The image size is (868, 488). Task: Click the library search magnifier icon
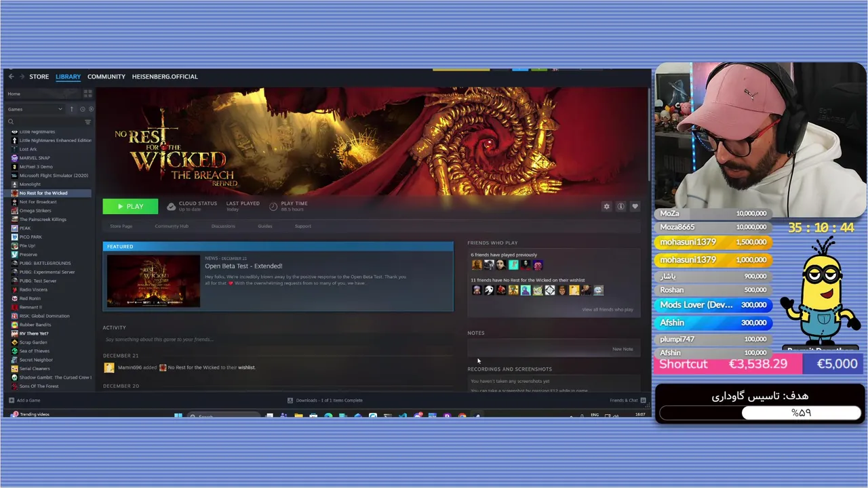[x=11, y=122]
